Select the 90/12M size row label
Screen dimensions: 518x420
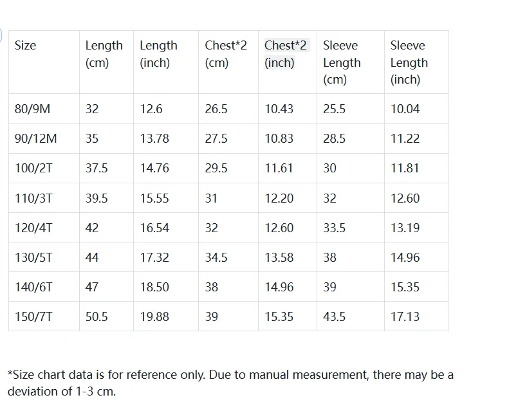tap(36, 139)
